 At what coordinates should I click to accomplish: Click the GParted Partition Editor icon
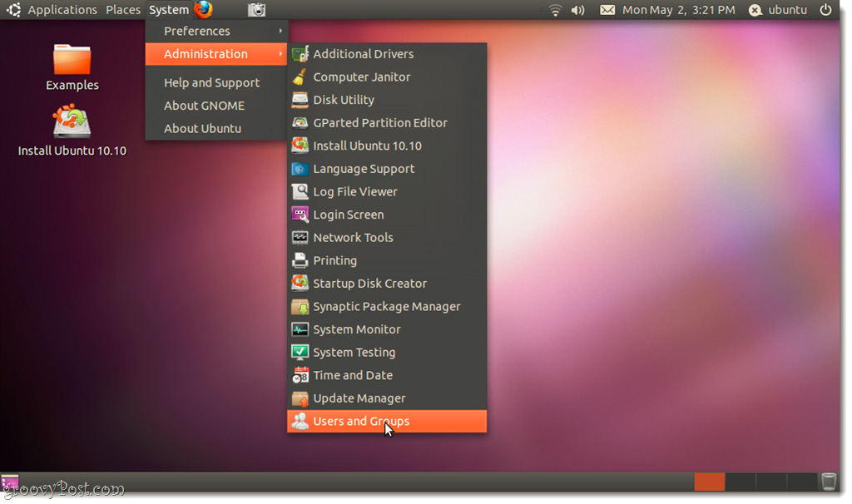point(300,123)
